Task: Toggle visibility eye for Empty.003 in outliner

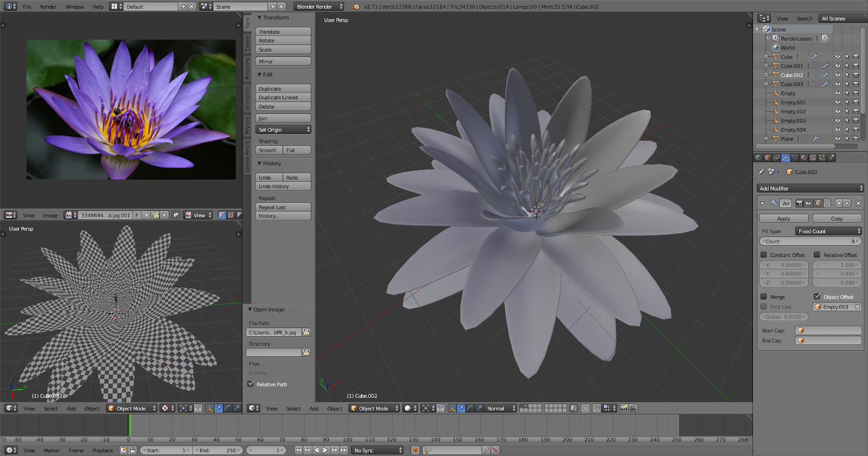Action: [838, 120]
